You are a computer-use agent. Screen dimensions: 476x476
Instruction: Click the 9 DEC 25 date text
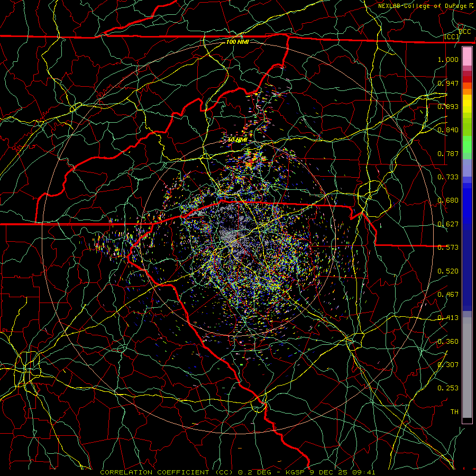tap(328, 472)
